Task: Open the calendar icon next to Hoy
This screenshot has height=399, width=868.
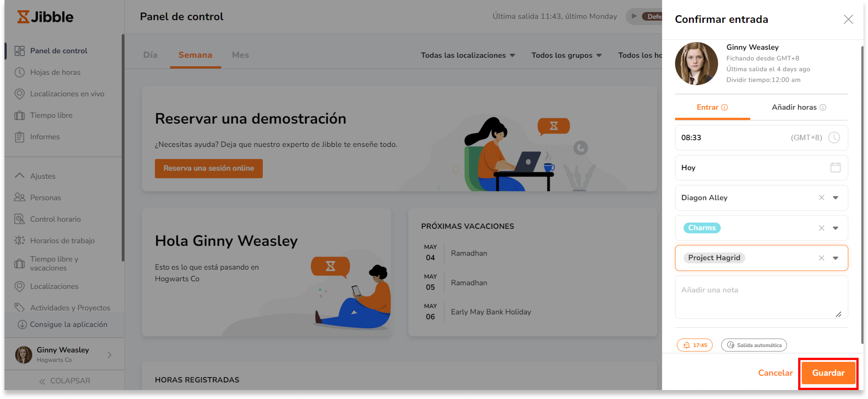Action: [x=835, y=167]
